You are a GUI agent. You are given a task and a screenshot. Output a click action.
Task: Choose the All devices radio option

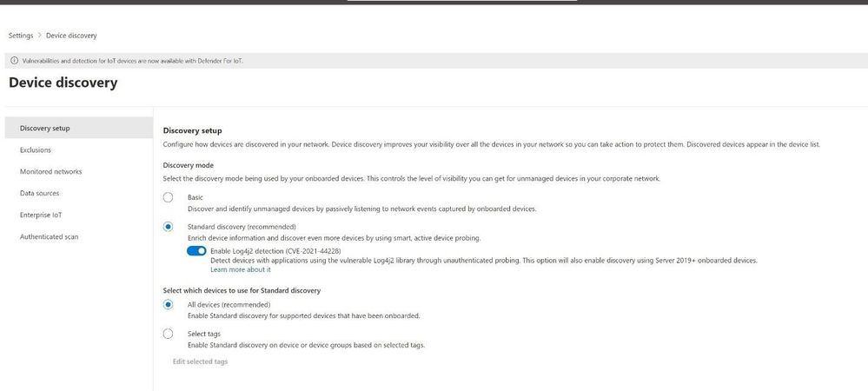(169, 305)
